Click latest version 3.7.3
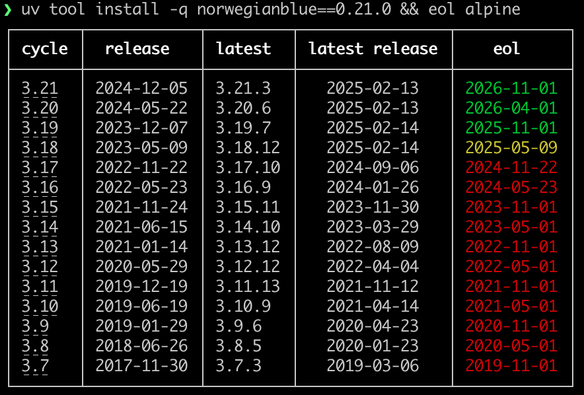584x395 pixels. click(239, 366)
